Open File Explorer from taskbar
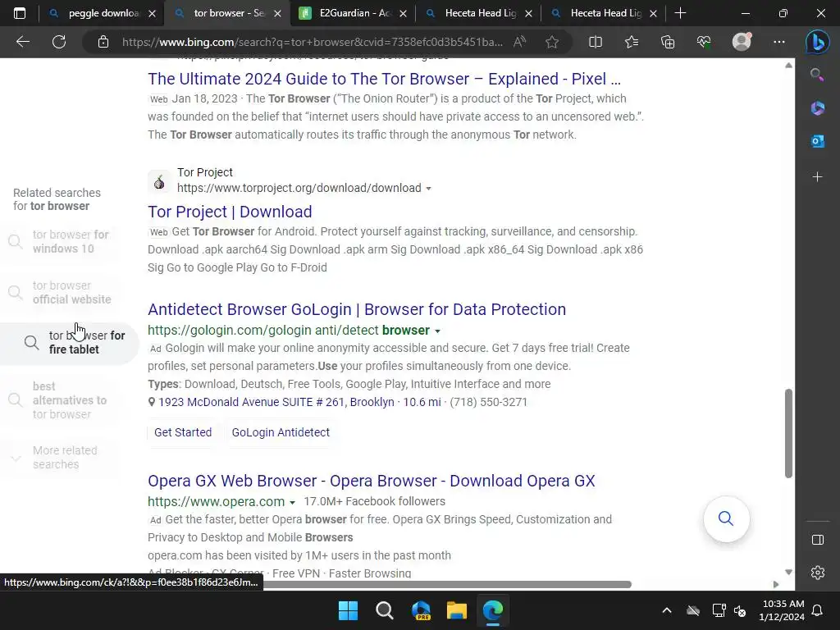 (x=457, y=610)
